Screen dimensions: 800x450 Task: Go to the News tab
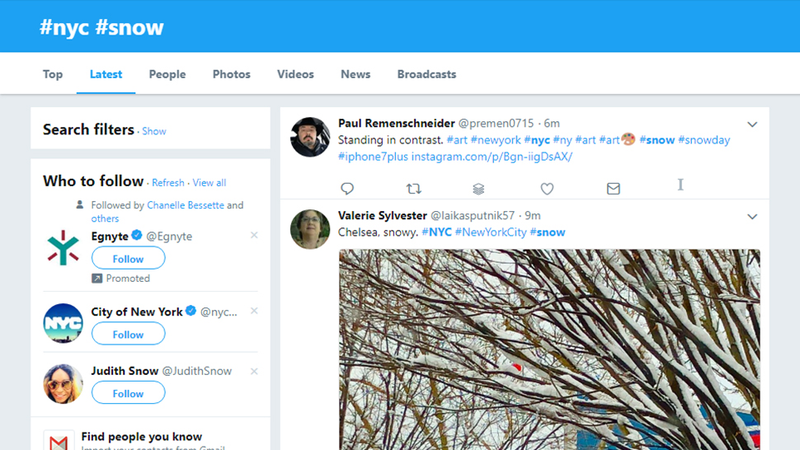[x=356, y=74]
